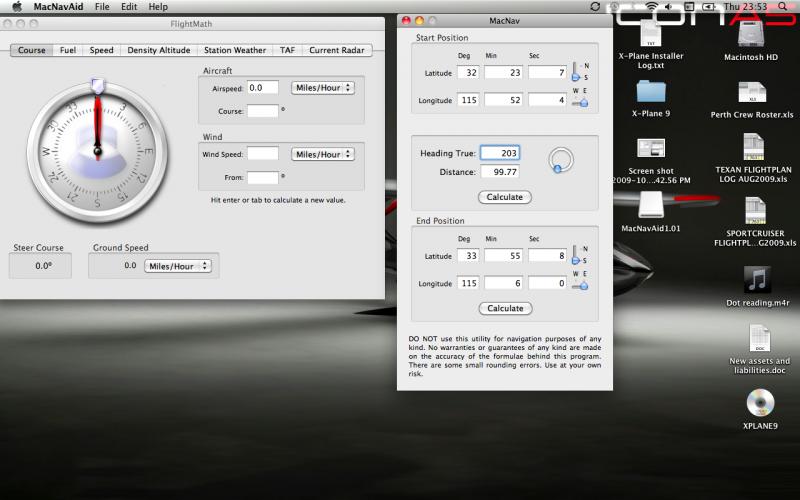Click the compass dial heading marker
Image resolution: width=800 pixels, height=500 pixels.
pos(97,86)
